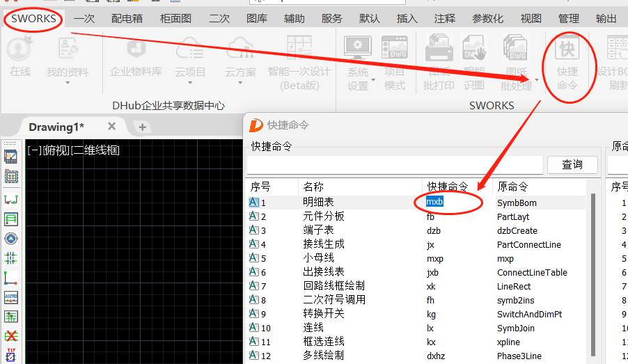Focus the 快捷命令 search input field
Viewport: 628px width, 364px height.
[395, 164]
